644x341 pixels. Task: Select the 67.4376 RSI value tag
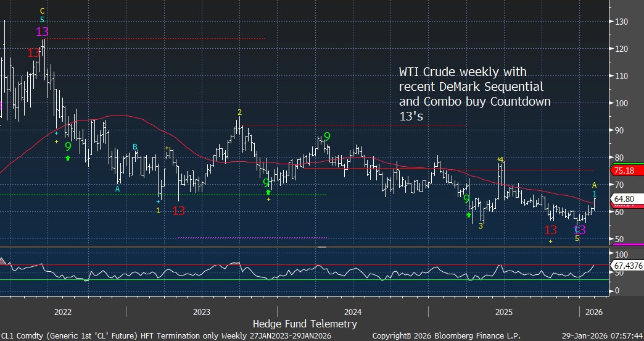pos(626,266)
